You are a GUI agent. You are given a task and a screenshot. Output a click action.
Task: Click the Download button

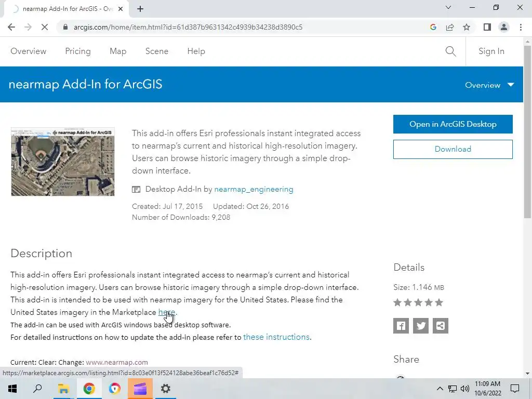pos(453,149)
